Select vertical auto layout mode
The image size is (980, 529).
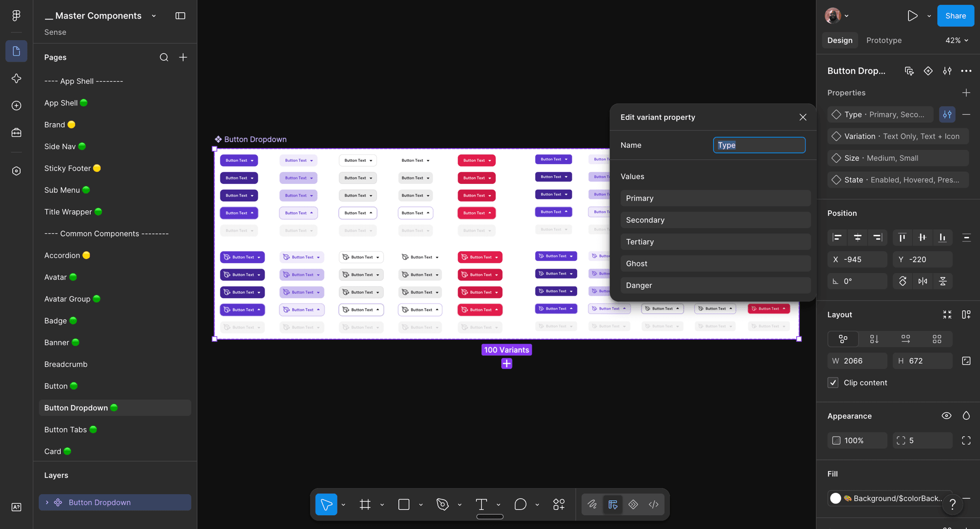(x=874, y=339)
